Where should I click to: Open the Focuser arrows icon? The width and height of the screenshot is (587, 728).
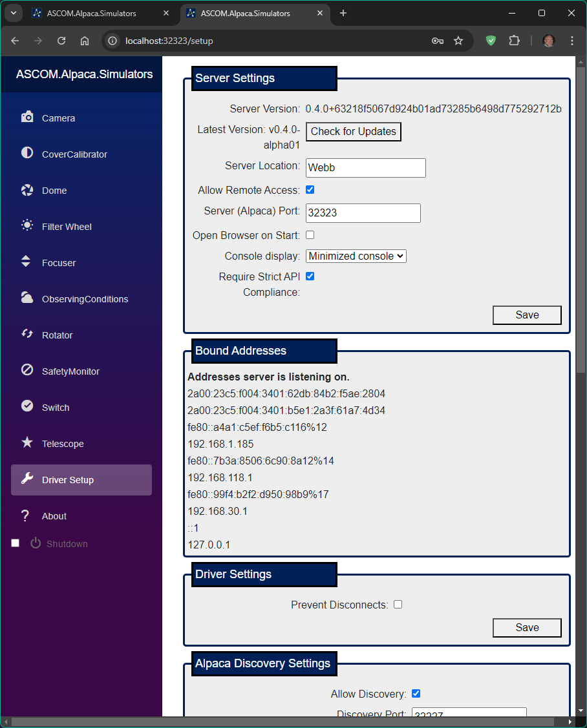point(27,262)
